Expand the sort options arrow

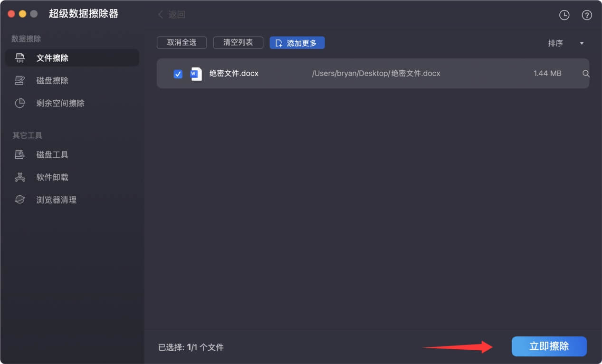click(581, 43)
